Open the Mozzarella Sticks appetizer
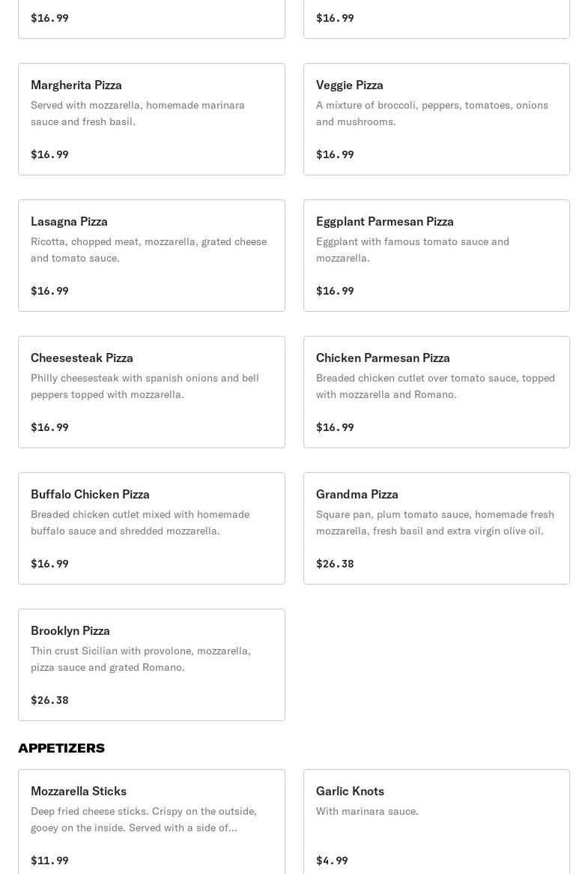 (151, 822)
